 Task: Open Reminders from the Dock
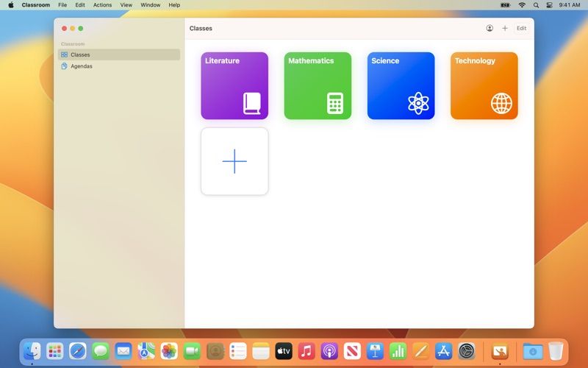click(x=237, y=352)
